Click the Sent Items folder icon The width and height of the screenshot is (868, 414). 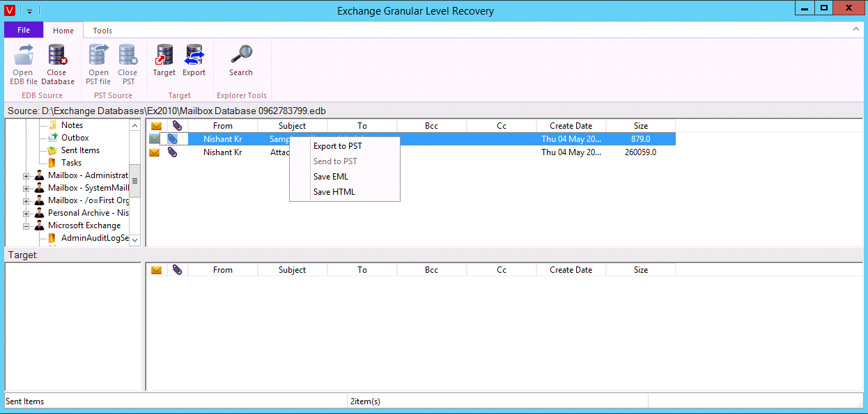click(x=53, y=150)
